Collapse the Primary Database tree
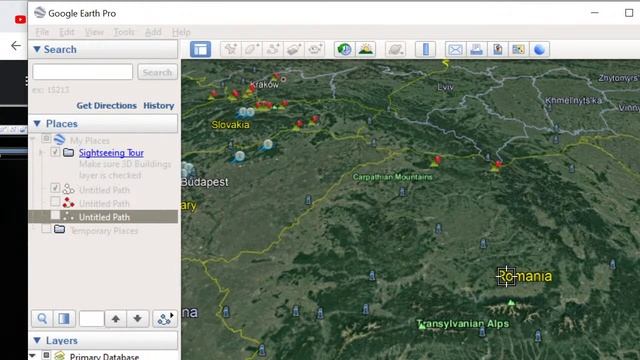640x360 pixels. [33, 356]
